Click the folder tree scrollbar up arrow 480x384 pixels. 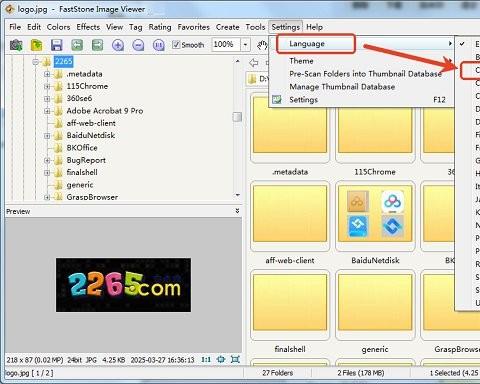[237, 61]
